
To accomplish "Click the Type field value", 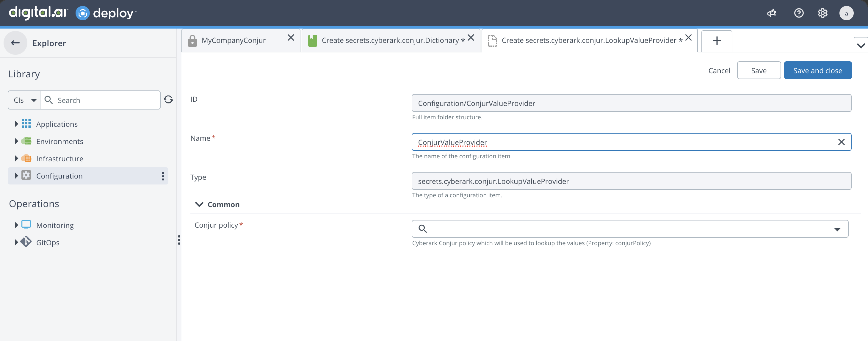I will pyautogui.click(x=631, y=181).
